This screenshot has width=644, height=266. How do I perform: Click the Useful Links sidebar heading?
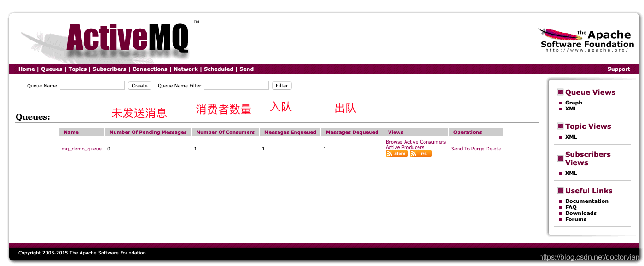coord(589,191)
